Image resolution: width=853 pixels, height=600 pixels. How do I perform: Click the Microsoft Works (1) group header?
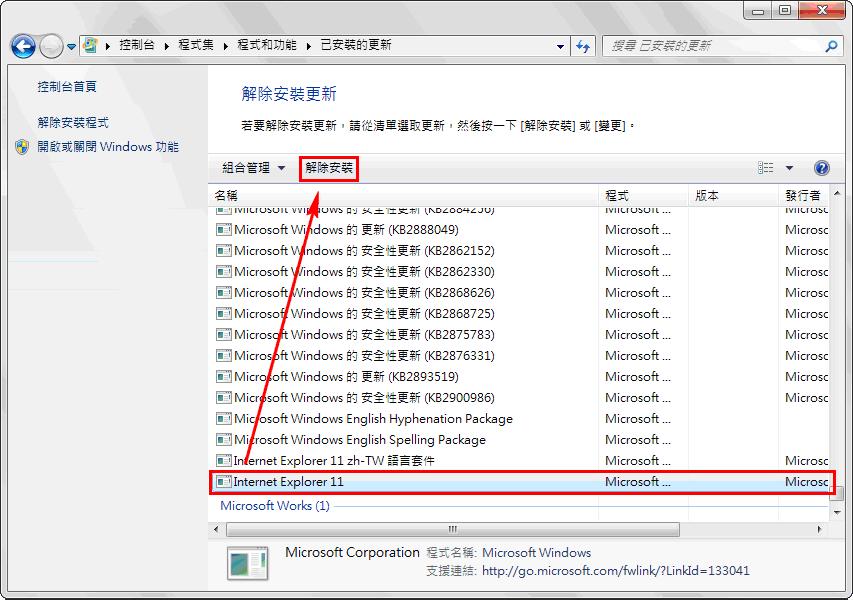point(275,506)
